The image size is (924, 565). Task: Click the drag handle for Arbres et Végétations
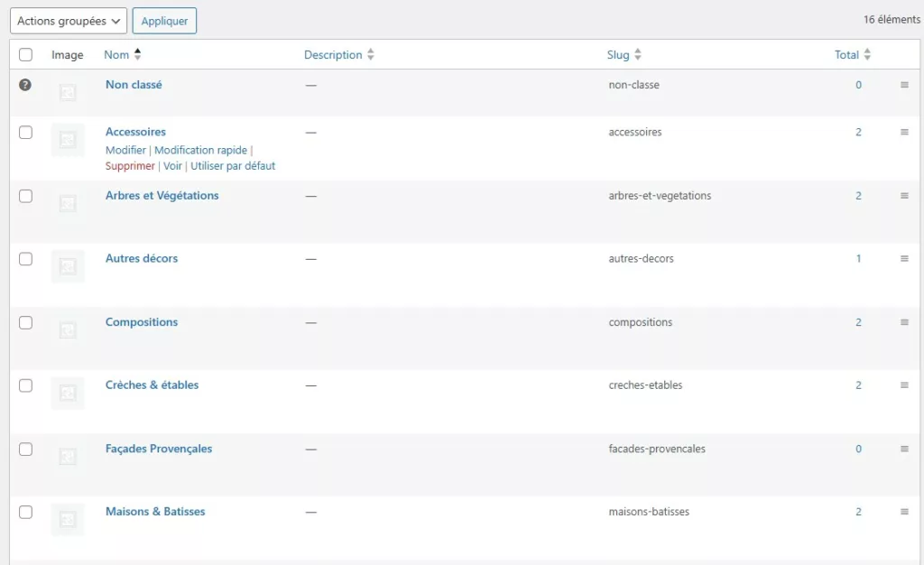(x=904, y=196)
